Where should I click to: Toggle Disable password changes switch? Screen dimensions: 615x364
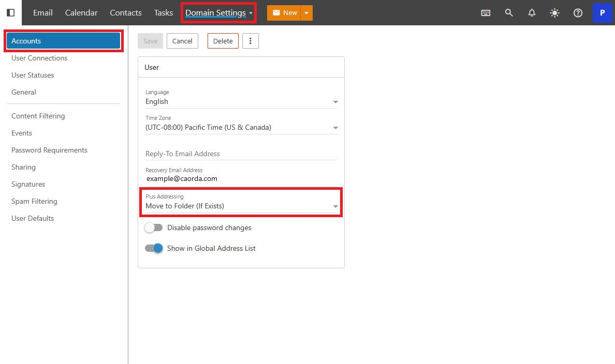tap(154, 228)
